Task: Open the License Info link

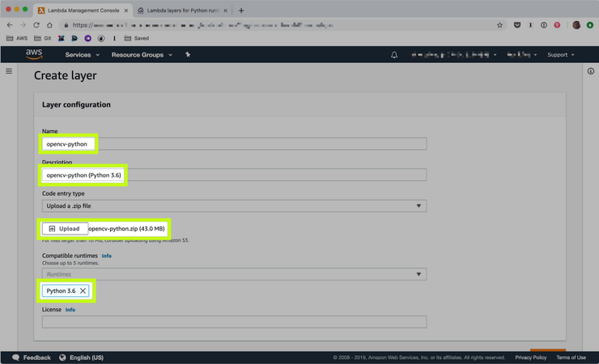Action: coord(70,310)
